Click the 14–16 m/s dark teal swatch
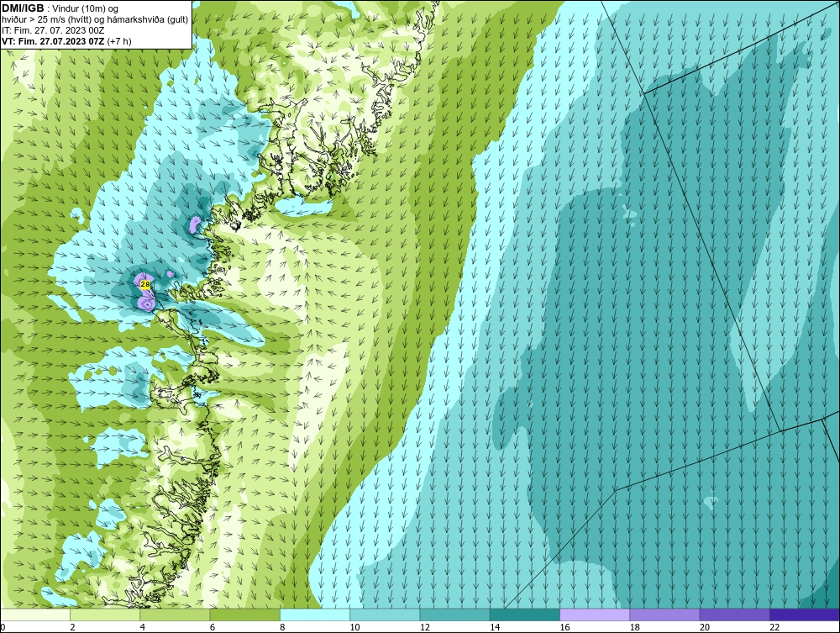Image resolution: width=840 pixels, height=633 pixels. 524,615
